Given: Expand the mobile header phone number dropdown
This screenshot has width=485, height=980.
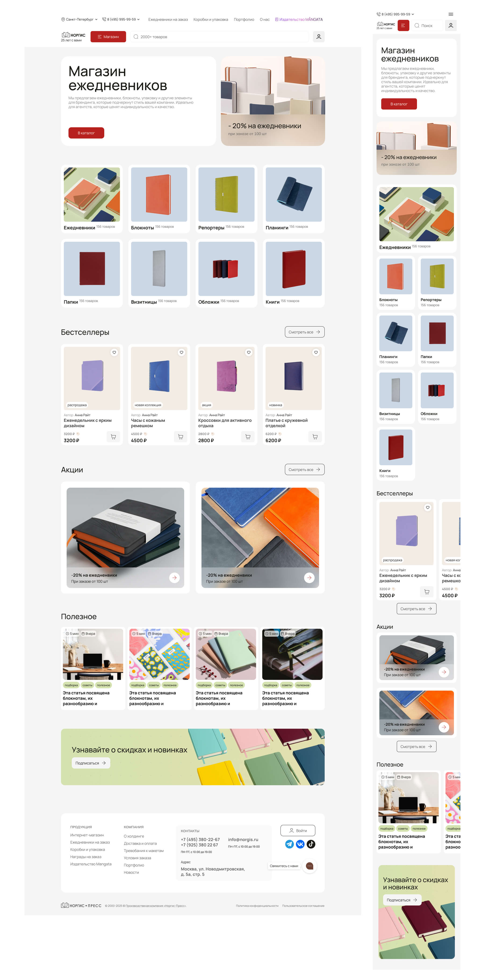Looking at the screenshot, I should [395, 14].
